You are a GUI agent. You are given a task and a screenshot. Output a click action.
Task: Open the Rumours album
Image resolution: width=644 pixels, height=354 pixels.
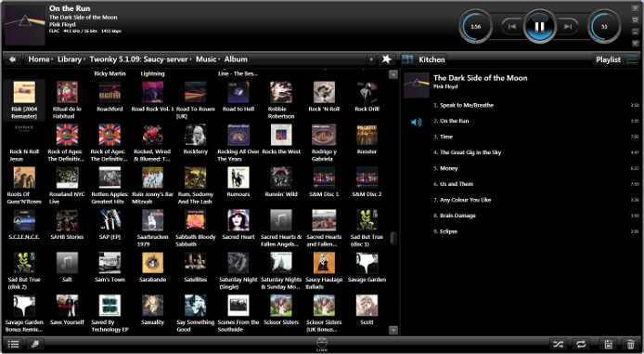(x=238, y=181)
